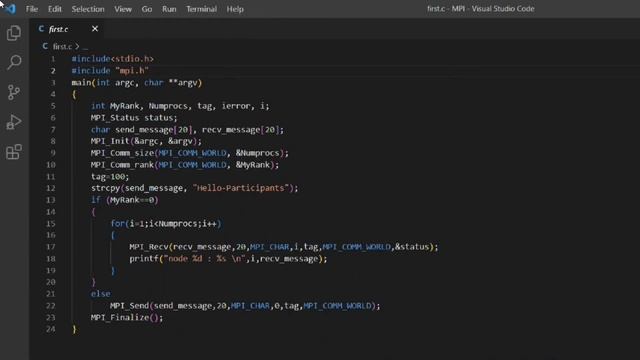Open the Extensions view
Image resolution: width=640 pixels, height=360 pixels.
[14, 152]
